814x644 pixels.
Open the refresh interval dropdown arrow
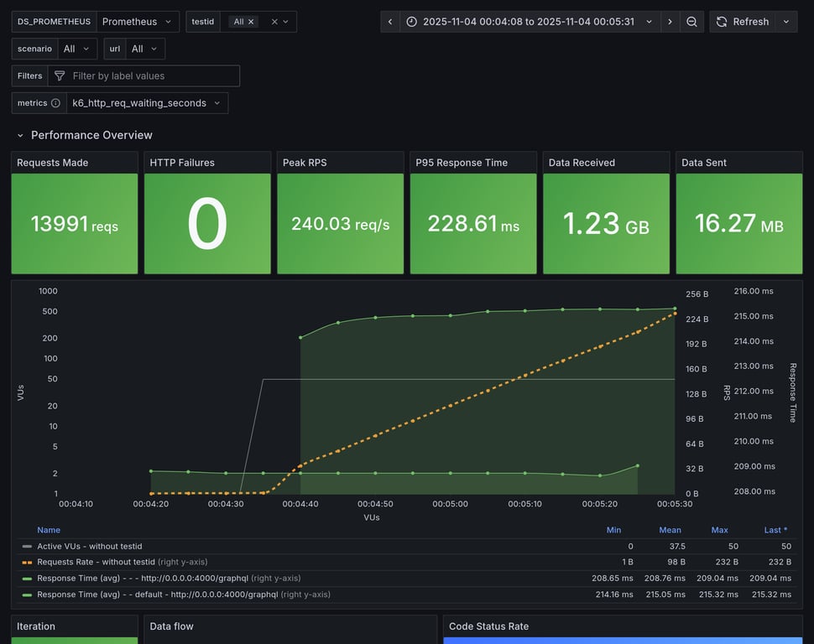point(786,22)
